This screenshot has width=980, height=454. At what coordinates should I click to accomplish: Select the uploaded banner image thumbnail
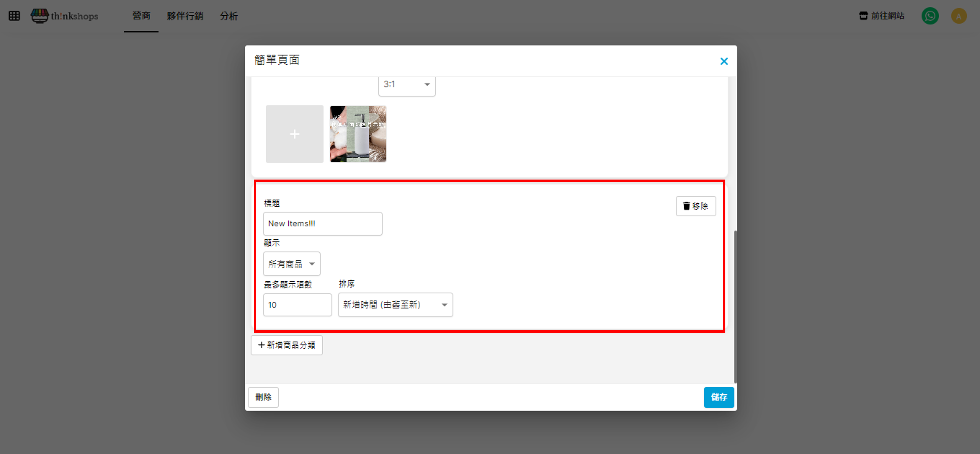click(358, 134)
